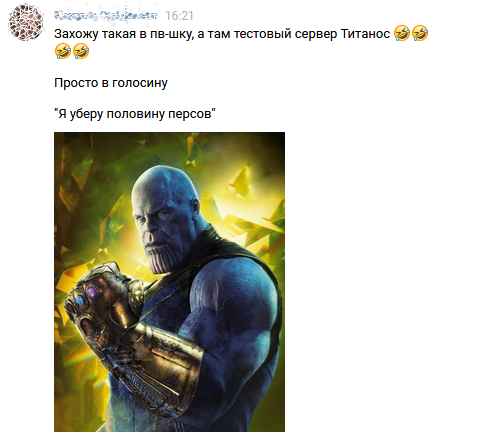Open the attached Thanos picture
The height and width of the screenshot is (440, 486).
point(169,282)
